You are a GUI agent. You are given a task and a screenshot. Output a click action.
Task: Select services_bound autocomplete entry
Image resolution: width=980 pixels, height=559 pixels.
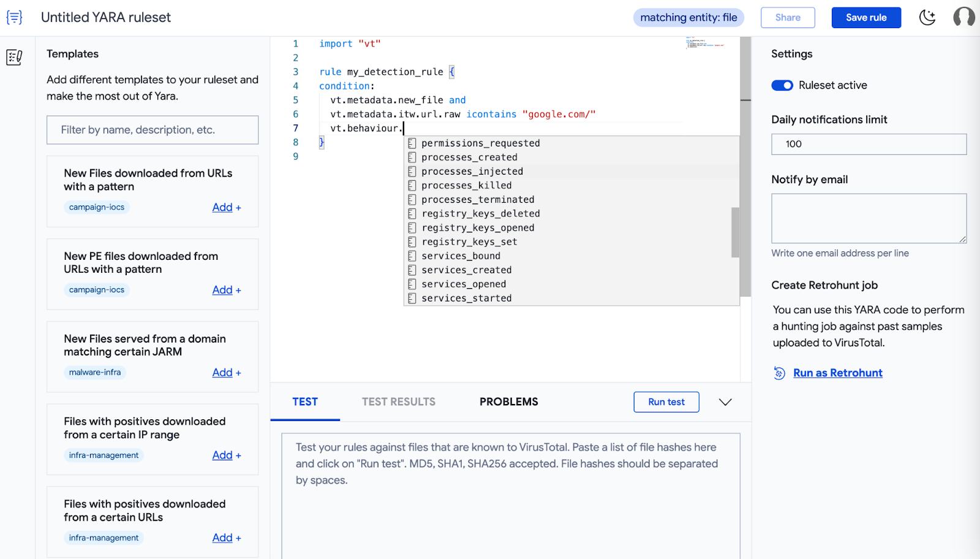click(x=567, y=256)
